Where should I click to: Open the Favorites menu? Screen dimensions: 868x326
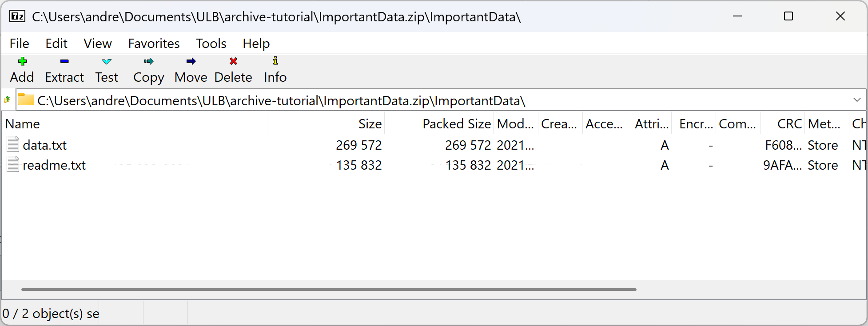click(x=154, y=44)
